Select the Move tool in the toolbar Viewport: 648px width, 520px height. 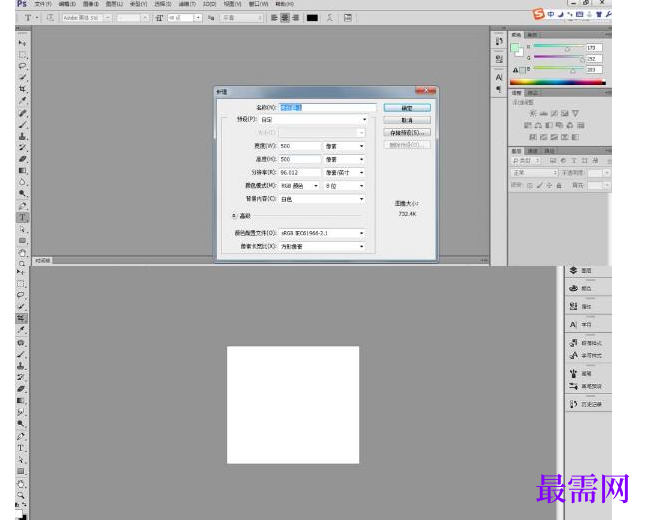pyautogui.click(x=22, y=44)
